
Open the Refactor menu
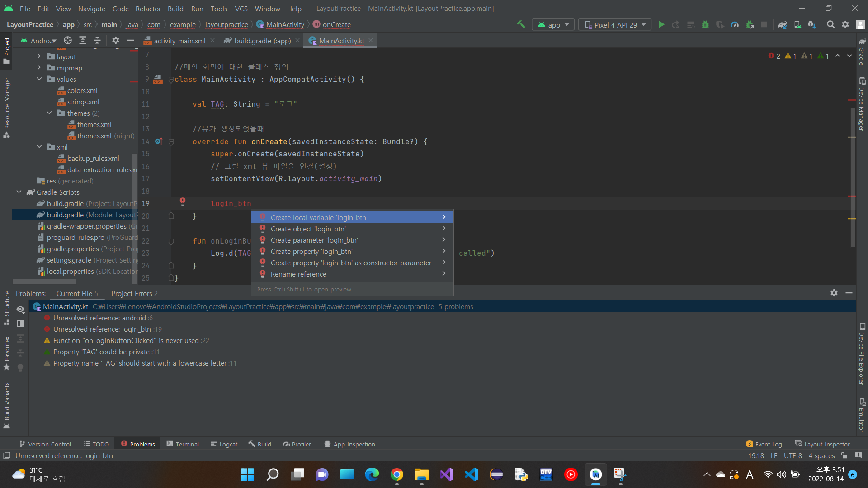[x=148, y=9]
